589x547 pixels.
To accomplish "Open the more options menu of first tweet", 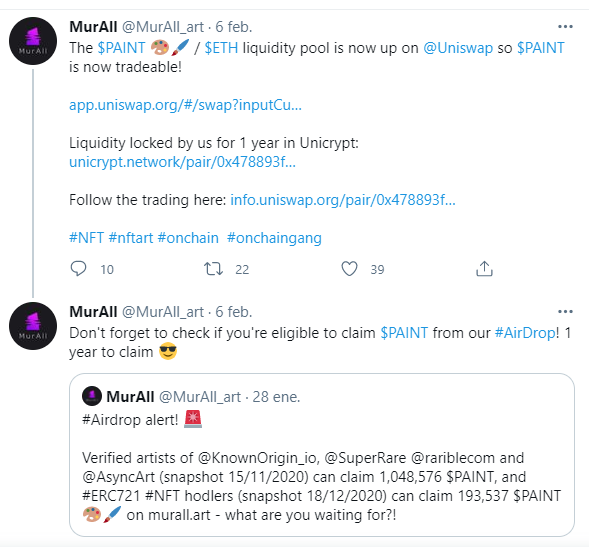I will coord(565,27).
